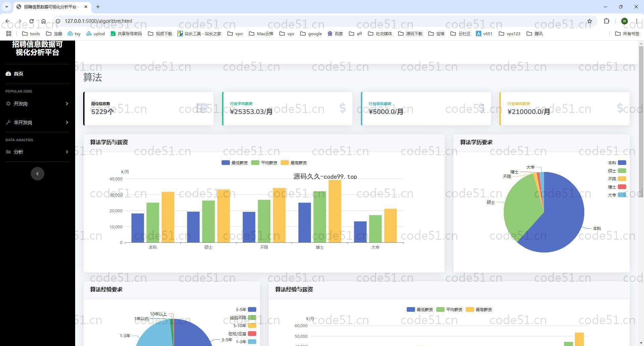The image size is (644, 346).
Task: View site information icon in address bar
Action: point(58,21)
